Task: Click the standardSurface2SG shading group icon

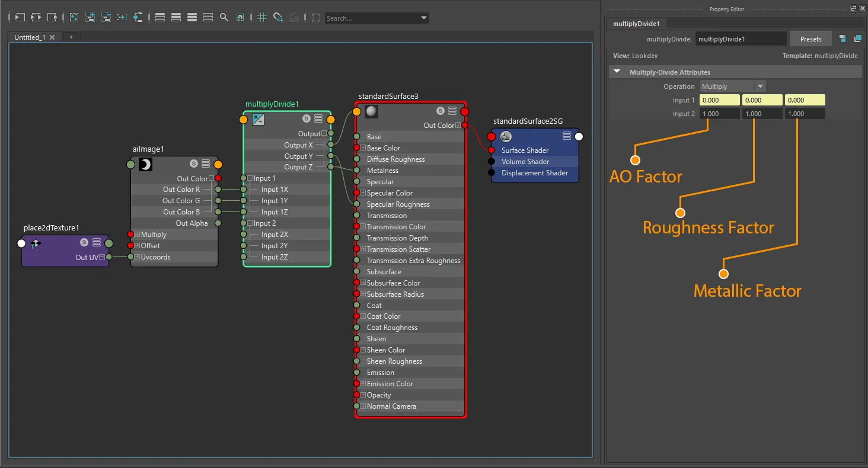Action: (x=506, y=137)
